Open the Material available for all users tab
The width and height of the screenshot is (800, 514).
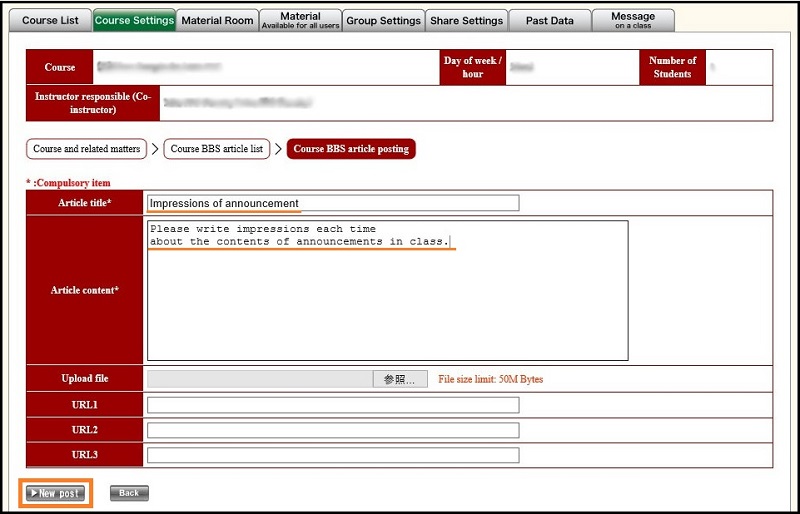300,20
